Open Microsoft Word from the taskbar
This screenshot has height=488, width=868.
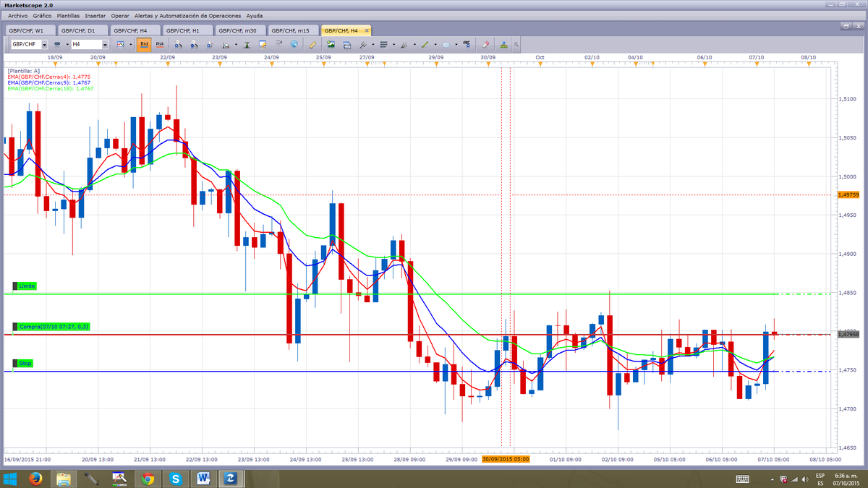click(x=203, y=479)
